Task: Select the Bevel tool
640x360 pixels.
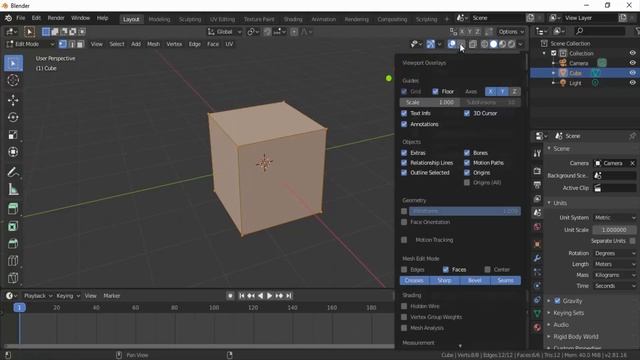Action: pos(13,243)
